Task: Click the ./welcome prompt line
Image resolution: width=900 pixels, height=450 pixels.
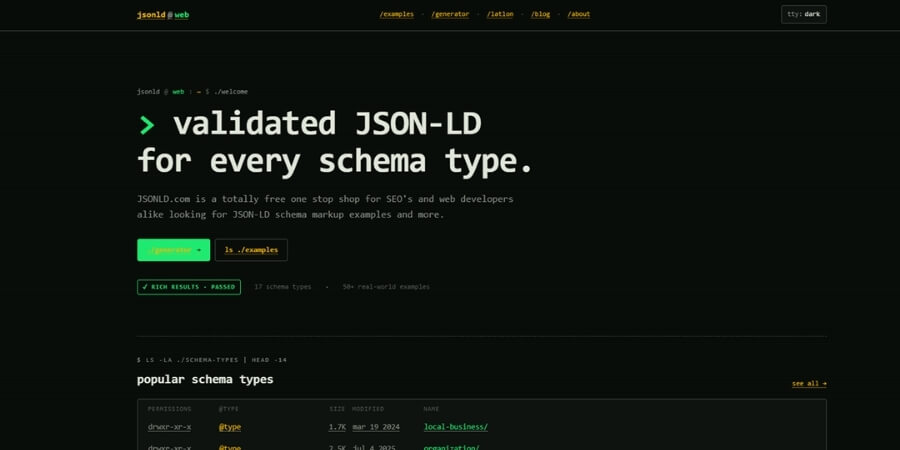Action: click(192, 92)
